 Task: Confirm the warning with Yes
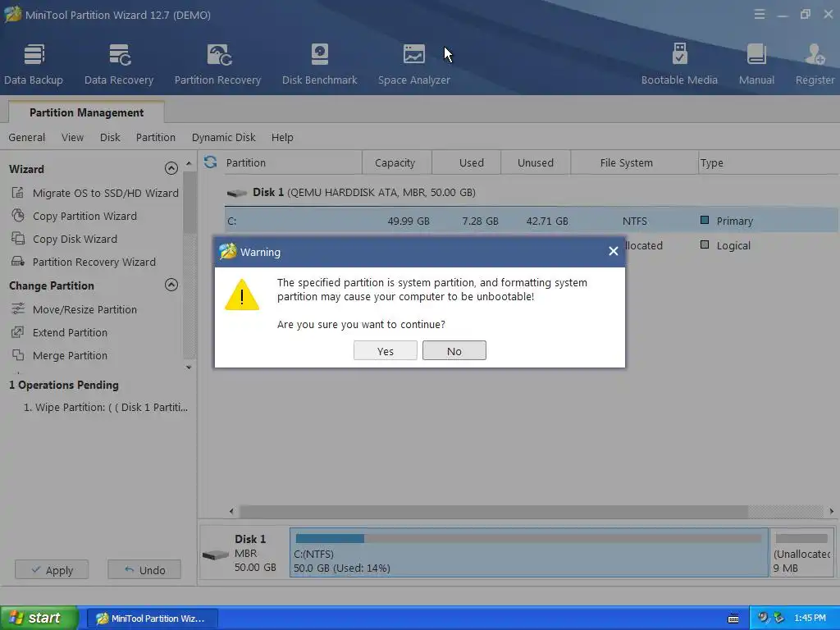coord(386,350)
